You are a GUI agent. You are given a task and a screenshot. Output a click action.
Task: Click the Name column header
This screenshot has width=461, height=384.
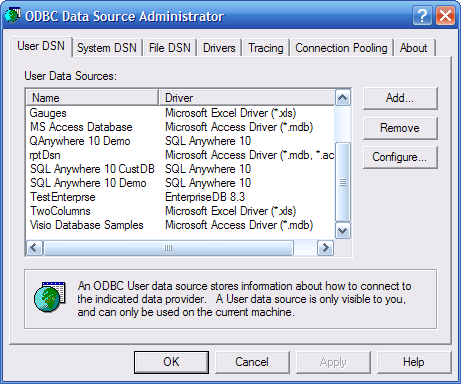92,98
